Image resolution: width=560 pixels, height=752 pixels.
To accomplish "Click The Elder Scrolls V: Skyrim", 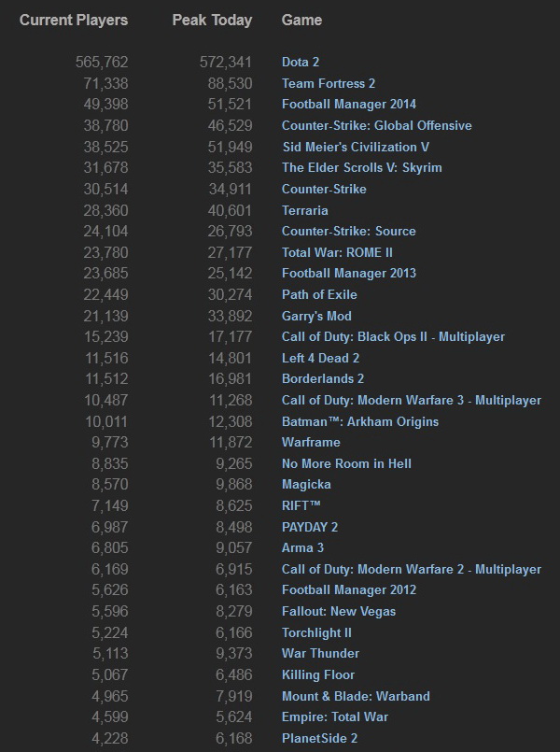I will 361,168.
